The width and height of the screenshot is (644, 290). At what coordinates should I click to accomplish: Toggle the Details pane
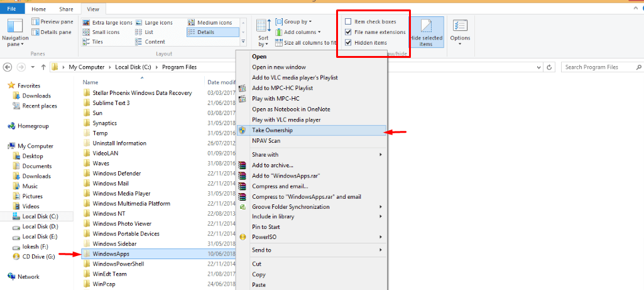[52, 32]
